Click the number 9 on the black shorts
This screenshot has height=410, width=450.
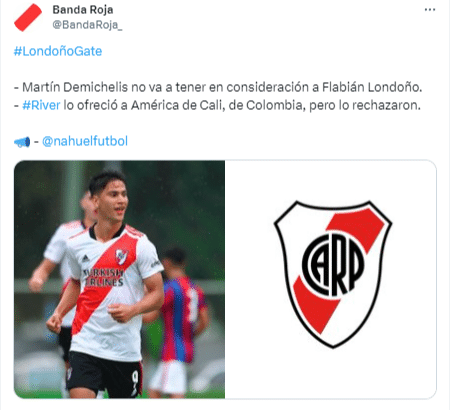[x=135, y=380]
